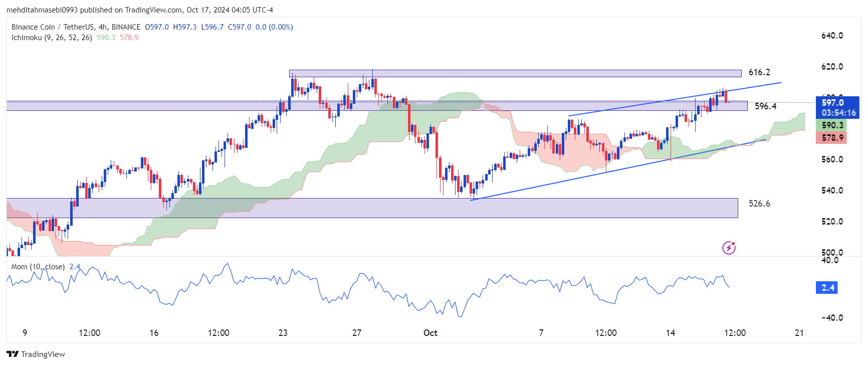Click the 0.0 (0.00%) change value
Screen dimensions: 868x365
click(x=274, y=27)
